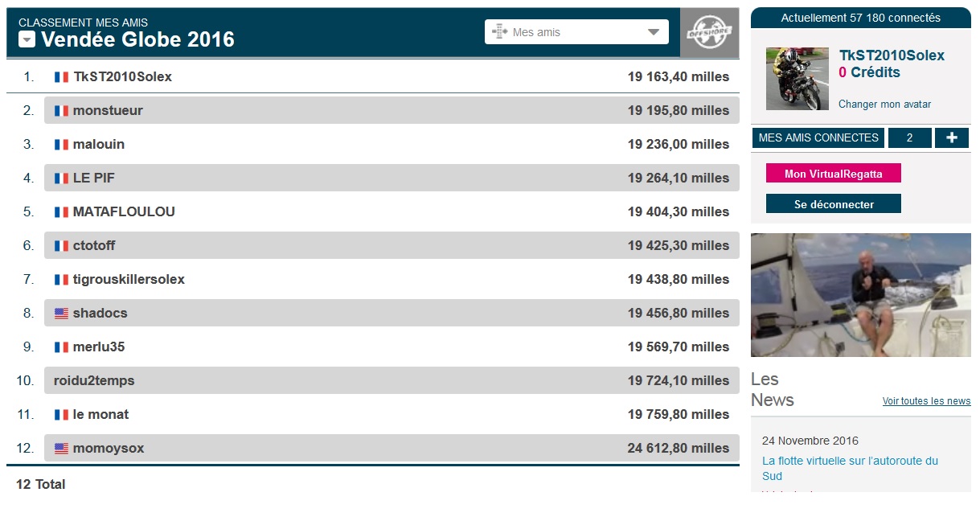Select the MES AMIS CONNECTES tab
Screen dimensions: 980x521
coord(818,137)
